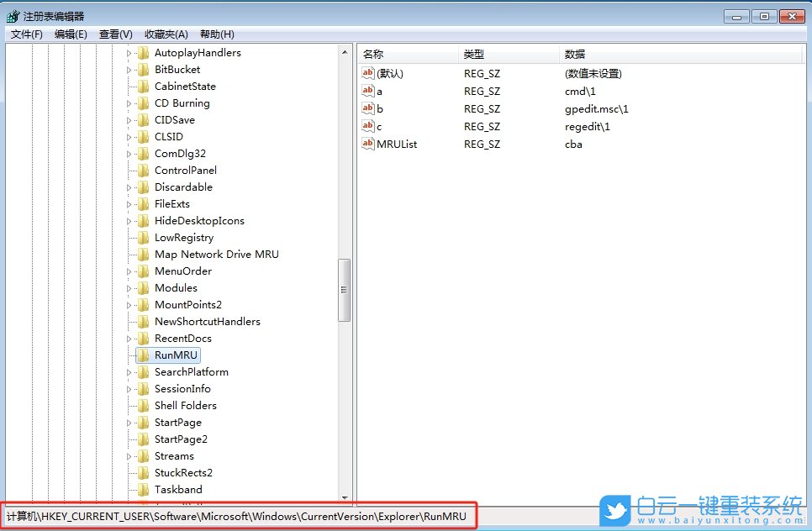Click the vertical scrollbar of the key tree

345,290
